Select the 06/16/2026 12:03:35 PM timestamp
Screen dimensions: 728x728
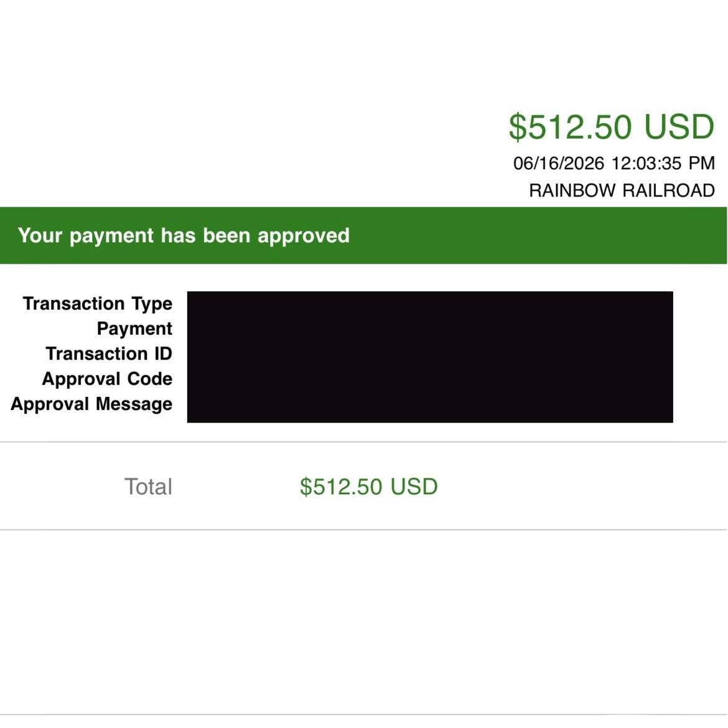(614, 164)
